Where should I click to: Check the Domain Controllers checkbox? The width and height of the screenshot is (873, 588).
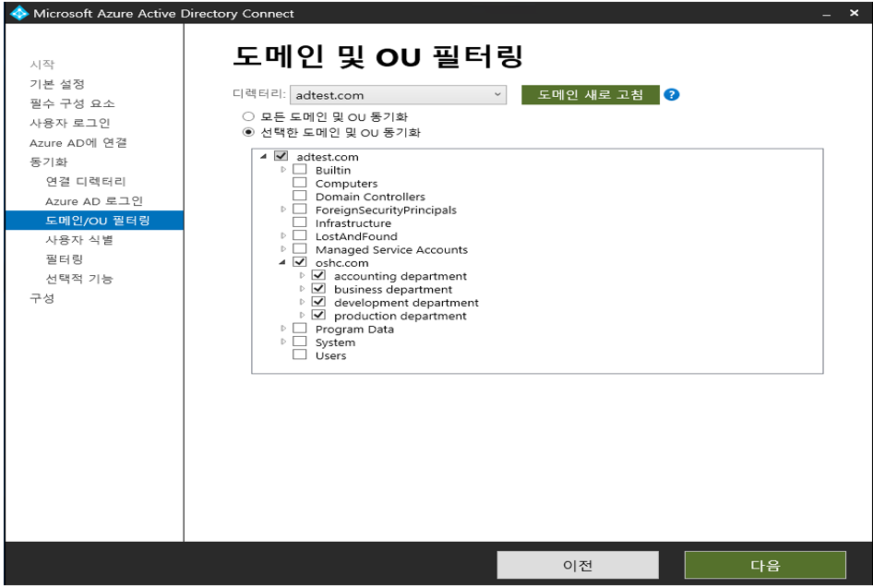[x=300, y=196]
